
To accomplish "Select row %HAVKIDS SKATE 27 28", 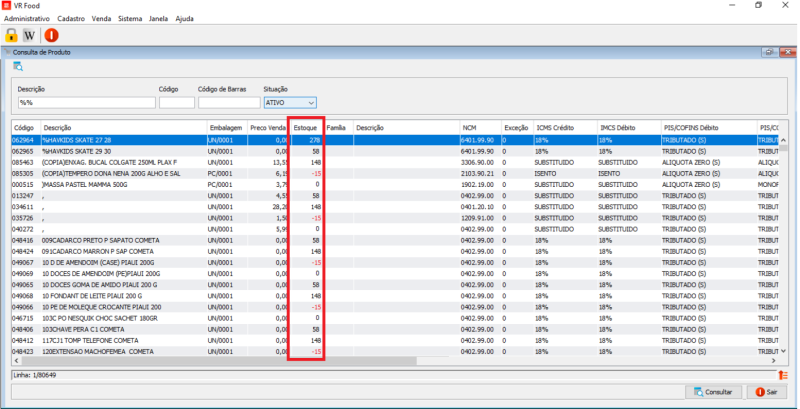I will (395, 140).
